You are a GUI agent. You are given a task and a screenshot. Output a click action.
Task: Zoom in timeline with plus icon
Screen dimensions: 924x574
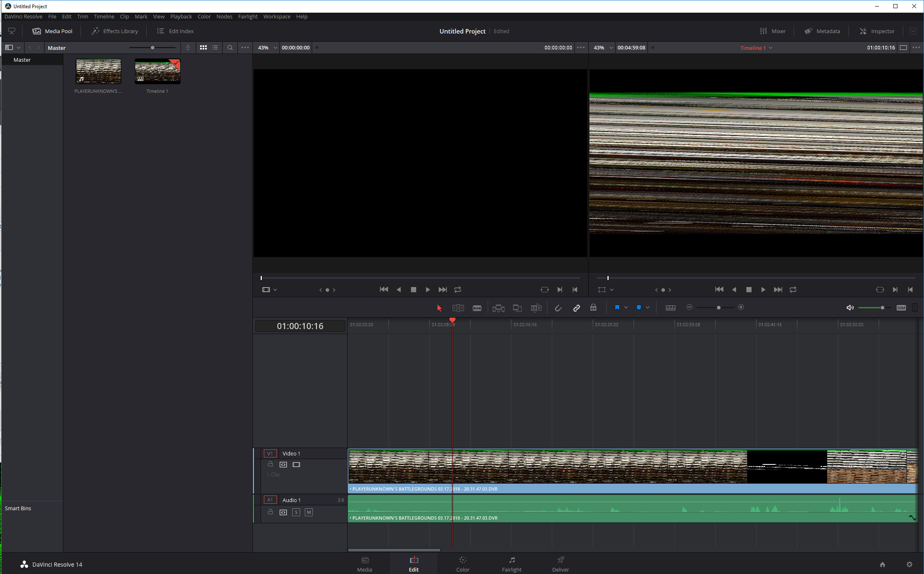(x=741, y=307)
